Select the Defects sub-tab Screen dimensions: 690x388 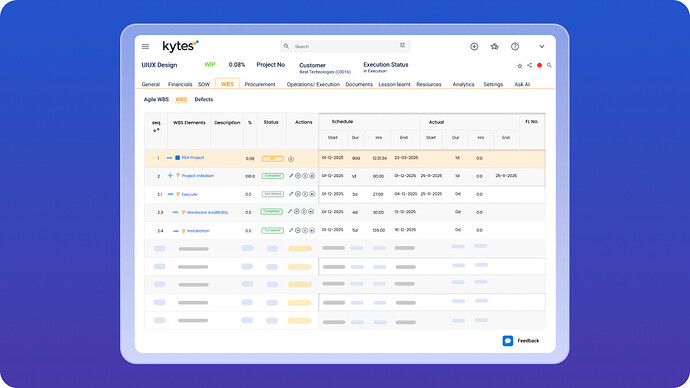(x=204, y=99)
